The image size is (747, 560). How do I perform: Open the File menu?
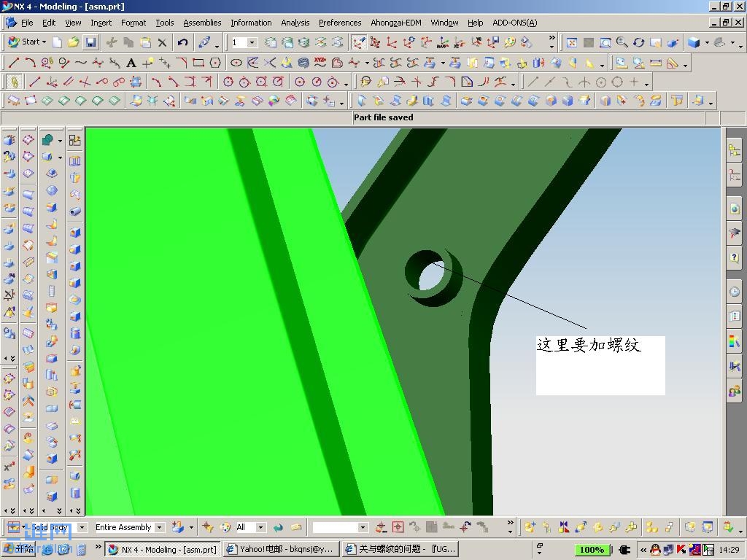(x=27, y=23)
